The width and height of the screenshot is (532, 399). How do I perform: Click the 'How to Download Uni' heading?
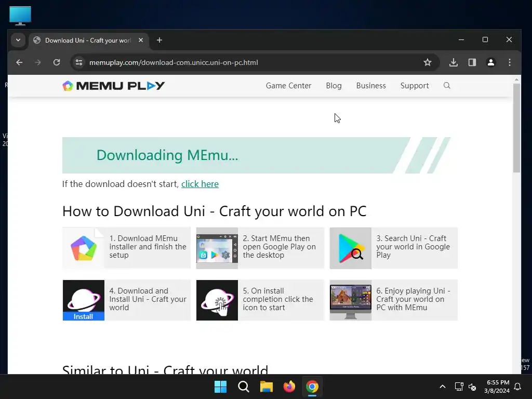coord(215,211)
